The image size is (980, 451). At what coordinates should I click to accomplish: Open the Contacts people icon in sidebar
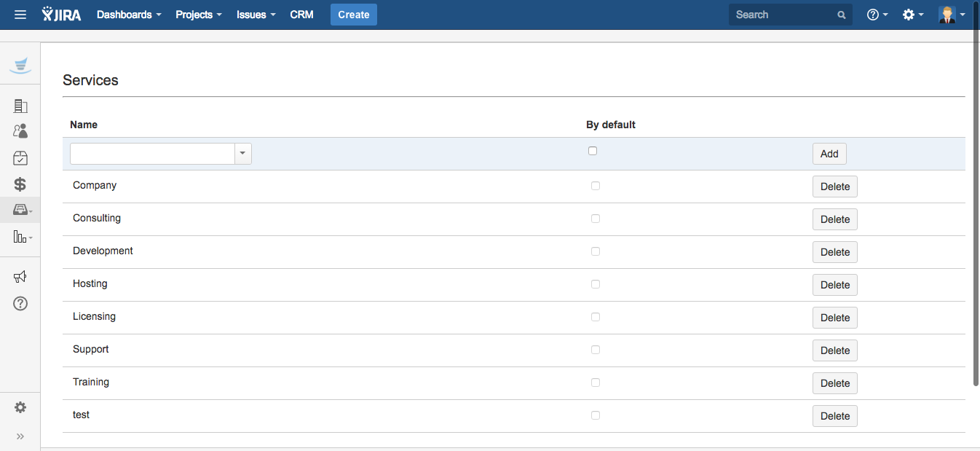tap(20, 131)
